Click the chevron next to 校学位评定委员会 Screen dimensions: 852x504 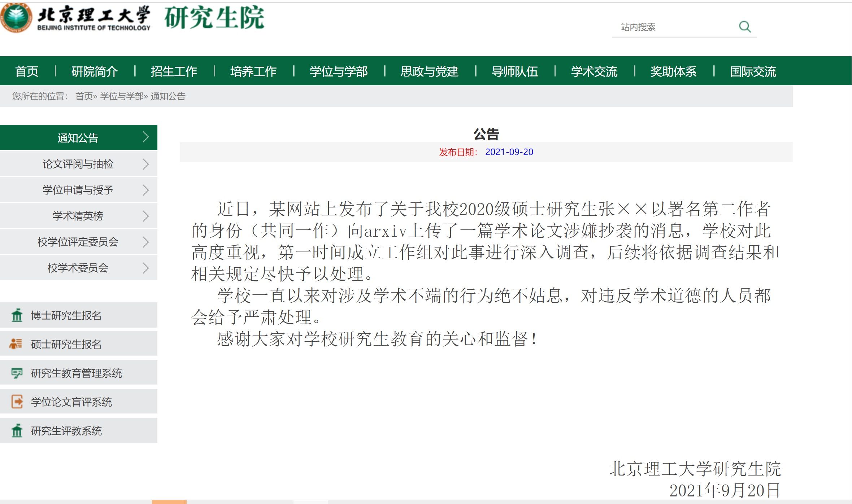(145, 242)
